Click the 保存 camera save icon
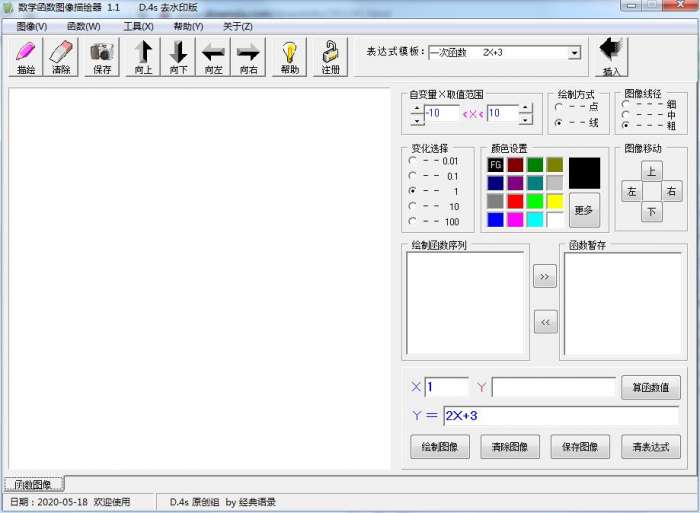 click(102, 58)
